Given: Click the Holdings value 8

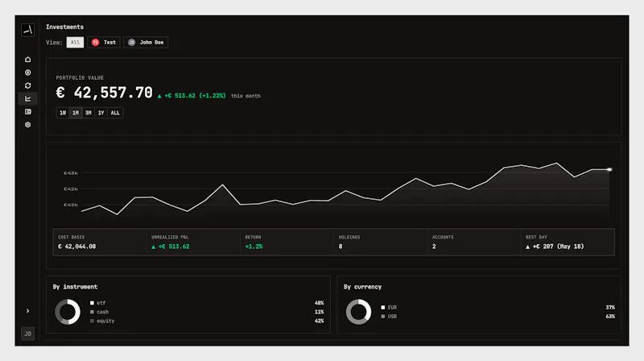Looking at the screenshot, I should 341,247.
